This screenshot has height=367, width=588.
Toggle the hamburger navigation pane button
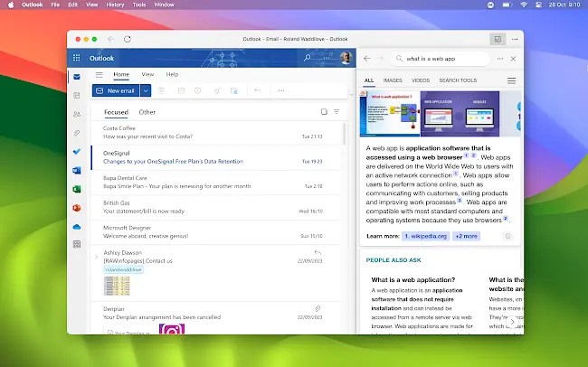coord(99,75)
